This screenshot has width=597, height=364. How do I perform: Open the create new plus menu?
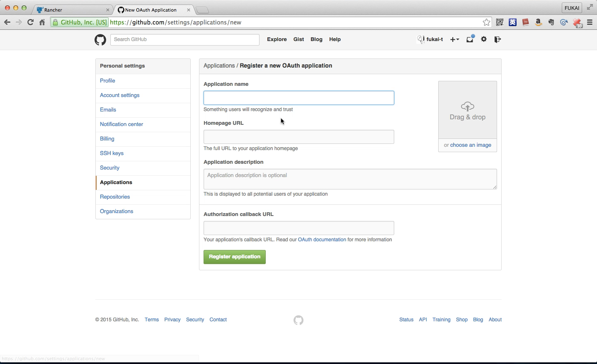click(455, 39)
